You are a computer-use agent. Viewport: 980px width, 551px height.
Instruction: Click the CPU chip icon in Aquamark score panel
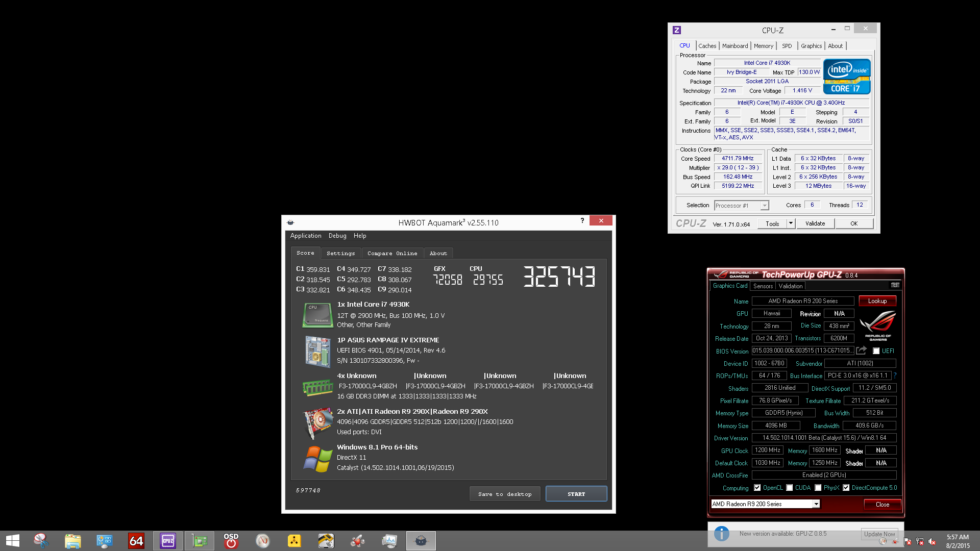(x=317, y=315)
